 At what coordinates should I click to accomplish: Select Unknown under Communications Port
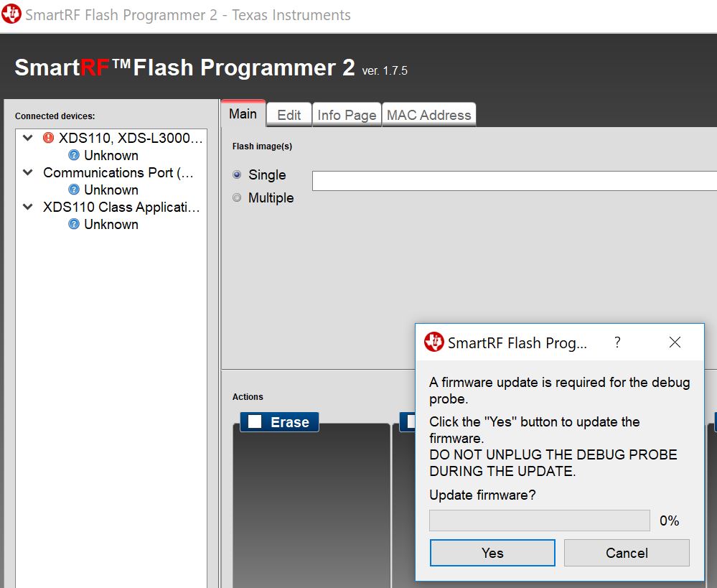(111, 190)
